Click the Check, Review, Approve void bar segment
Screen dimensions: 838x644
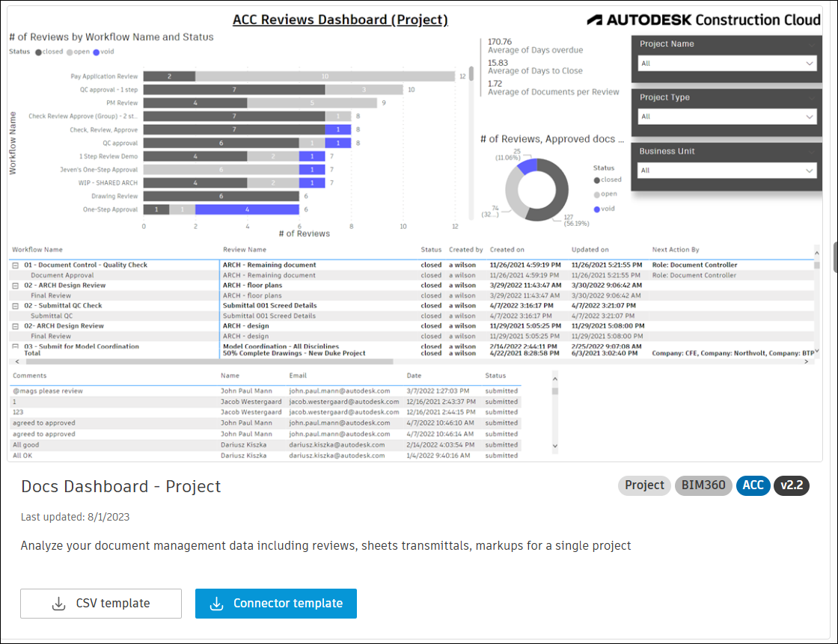[x=337, y=129]
